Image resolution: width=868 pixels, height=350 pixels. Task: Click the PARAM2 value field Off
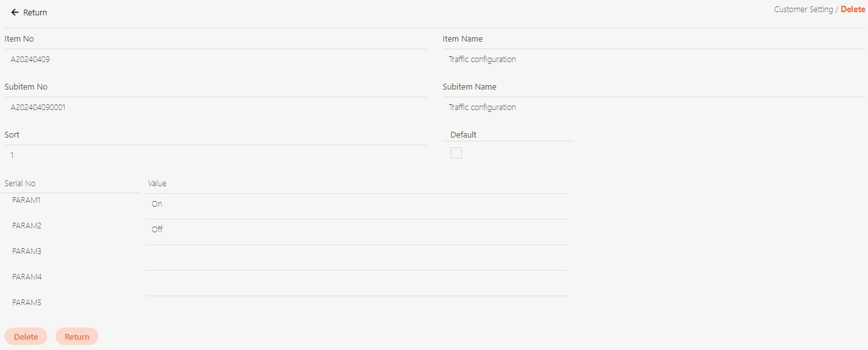[356, 230]
